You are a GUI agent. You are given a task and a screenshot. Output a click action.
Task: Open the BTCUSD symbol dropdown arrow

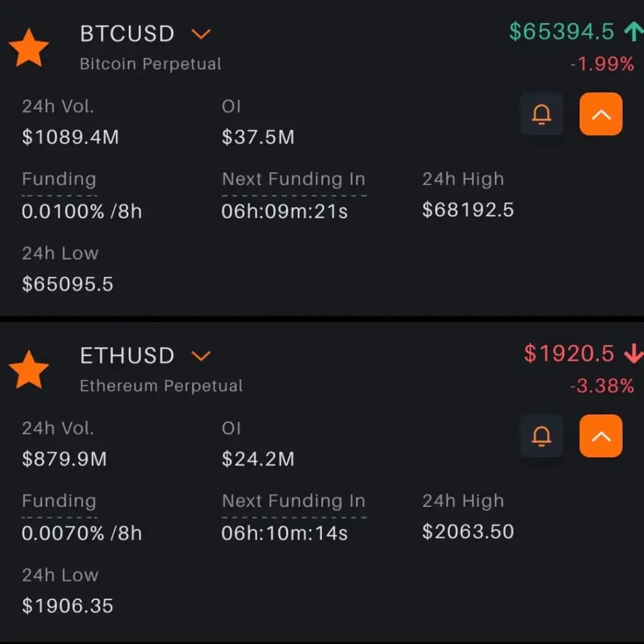click(201, 34)
